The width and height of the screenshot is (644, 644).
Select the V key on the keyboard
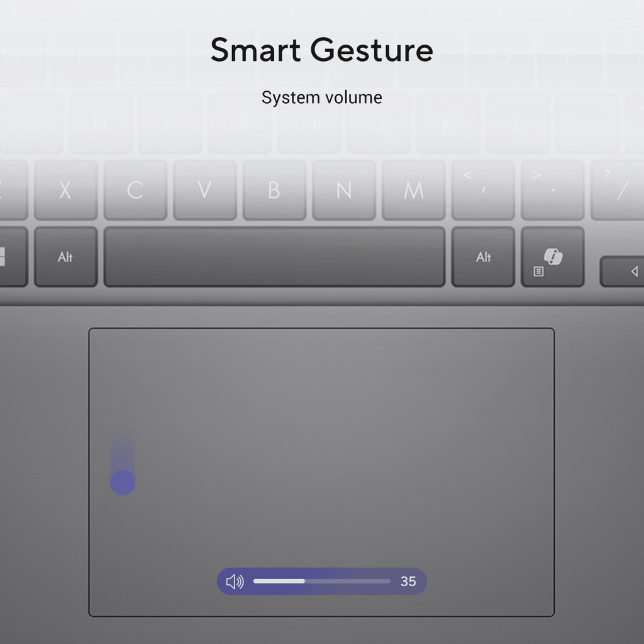[205, 190]
